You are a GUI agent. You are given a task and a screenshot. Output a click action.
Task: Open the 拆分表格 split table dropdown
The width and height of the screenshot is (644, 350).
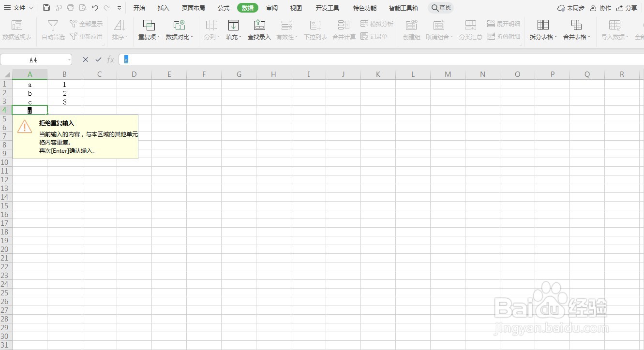[543, 37]
